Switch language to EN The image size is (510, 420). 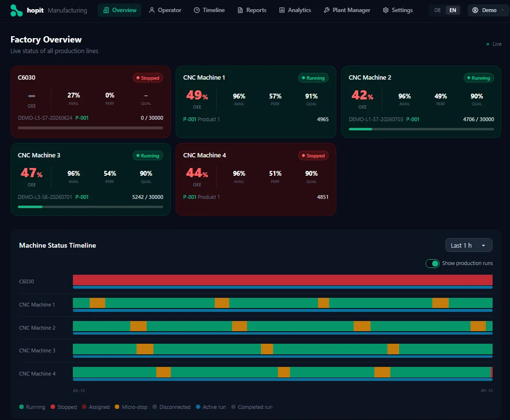click(x=453, y=10)
